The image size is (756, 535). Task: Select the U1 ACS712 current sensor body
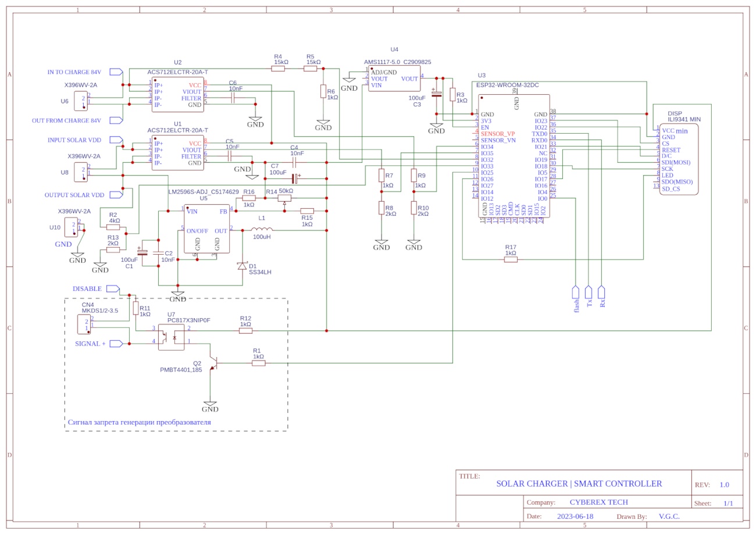[177, 153]
